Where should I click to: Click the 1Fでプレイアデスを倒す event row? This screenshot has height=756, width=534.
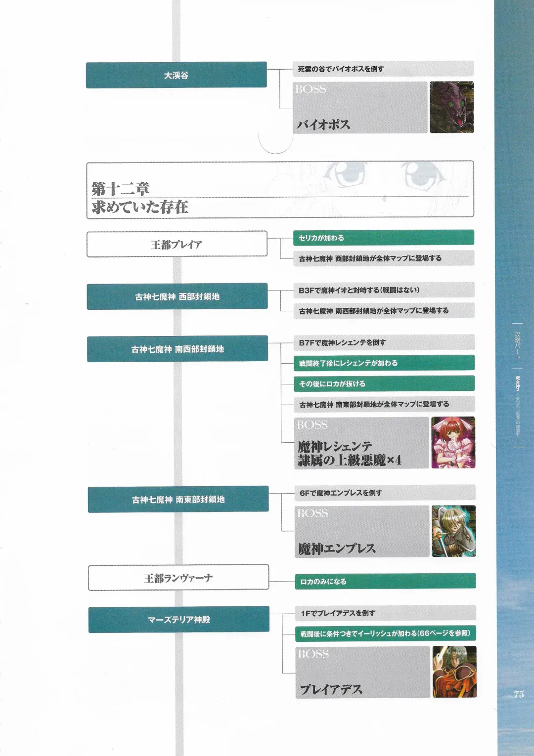tap(385, 613)
